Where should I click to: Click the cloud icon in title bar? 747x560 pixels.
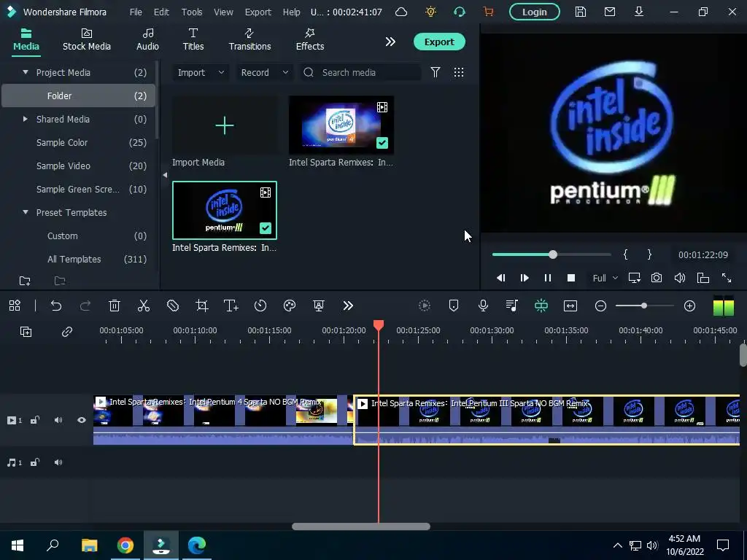[402, 12]
